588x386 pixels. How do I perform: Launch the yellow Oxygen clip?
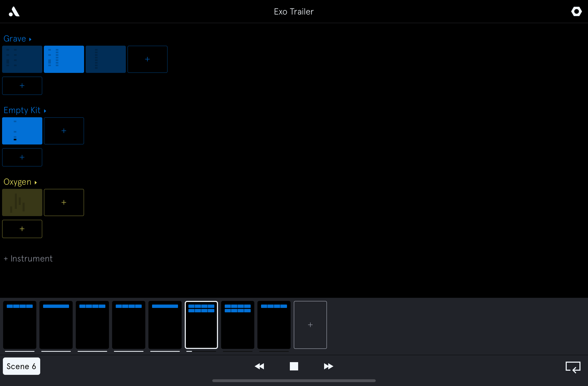pyautogui.click(x=22, y=202)
